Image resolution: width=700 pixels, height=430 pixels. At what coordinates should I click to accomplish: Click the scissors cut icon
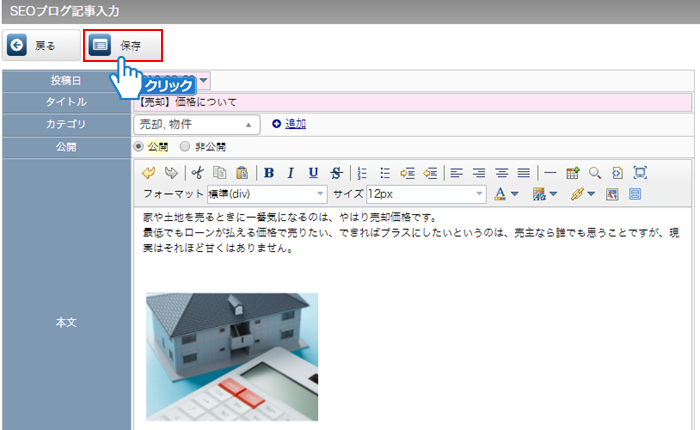[x=197, y=172]
